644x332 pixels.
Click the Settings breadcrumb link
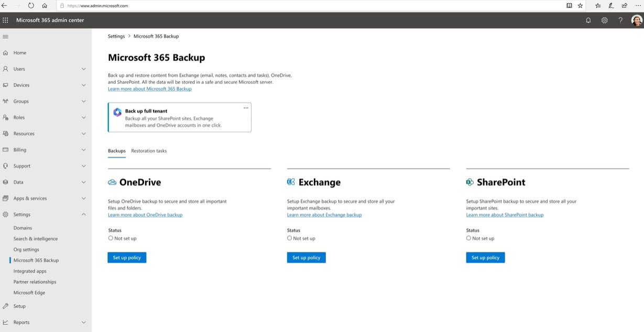tap(116, 37)
